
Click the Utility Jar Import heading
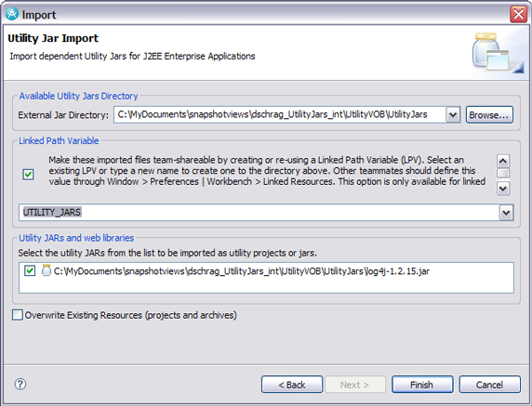click(53, 38)
